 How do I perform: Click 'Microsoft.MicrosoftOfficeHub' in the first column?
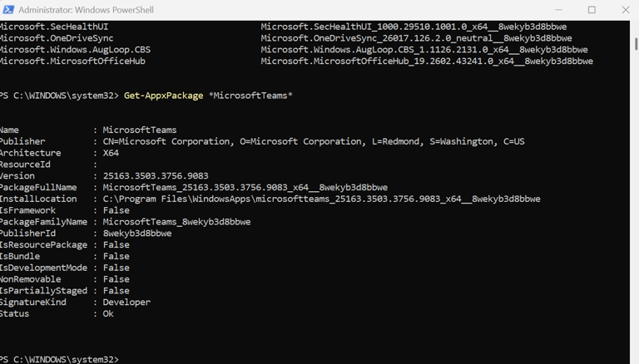(x=72, y=61)
